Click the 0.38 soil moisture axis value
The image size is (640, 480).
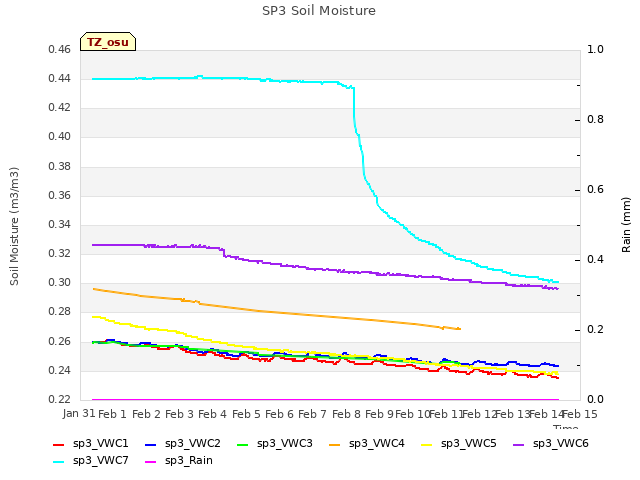click(x=60, y=167)
